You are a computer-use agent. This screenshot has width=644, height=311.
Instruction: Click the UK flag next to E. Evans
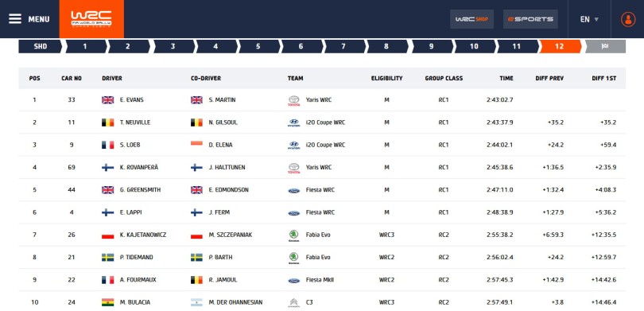click(107, 100)
